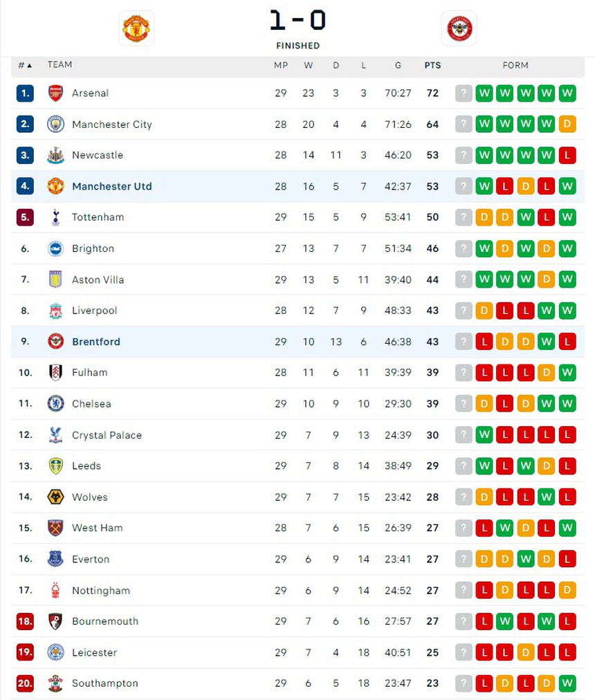The height and width of the screenshot is (700, 595).
Task: Click the Brentford crest in match header
Action: click(459, 28)
